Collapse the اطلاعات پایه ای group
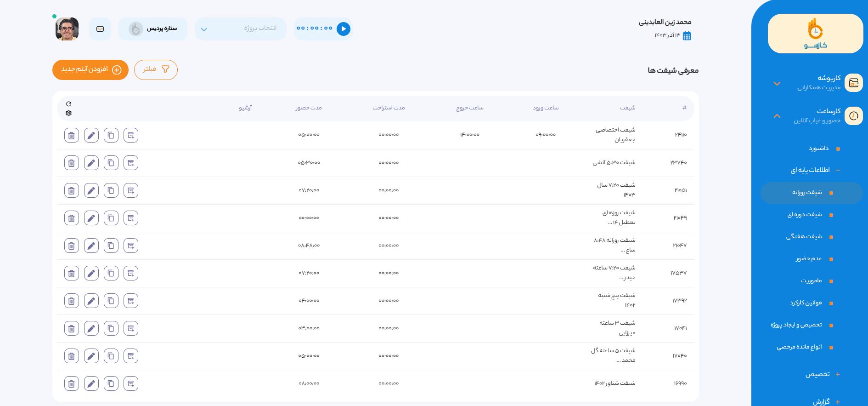This screenshot has height=406, width=868. point(838,170)
